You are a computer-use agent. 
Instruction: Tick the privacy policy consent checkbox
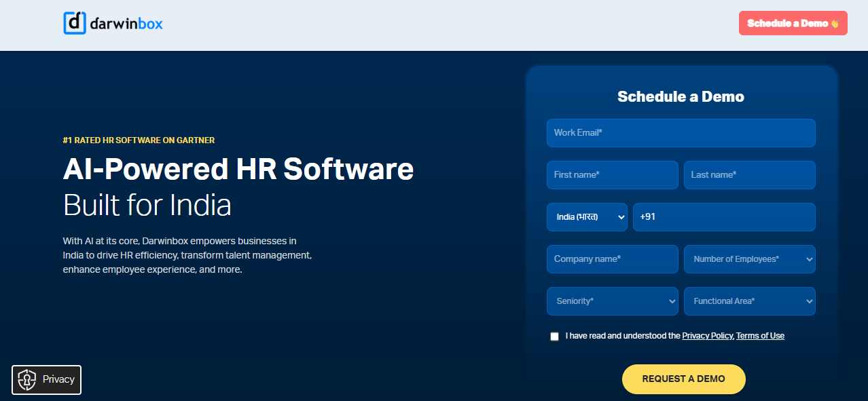pos(555,337)
